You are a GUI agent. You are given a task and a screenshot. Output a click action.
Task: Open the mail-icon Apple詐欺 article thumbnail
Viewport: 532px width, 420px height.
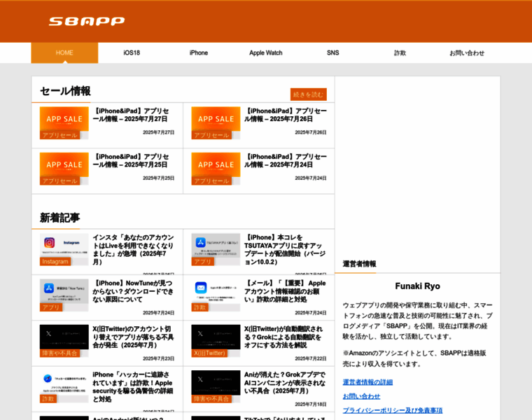pos(216,291)
